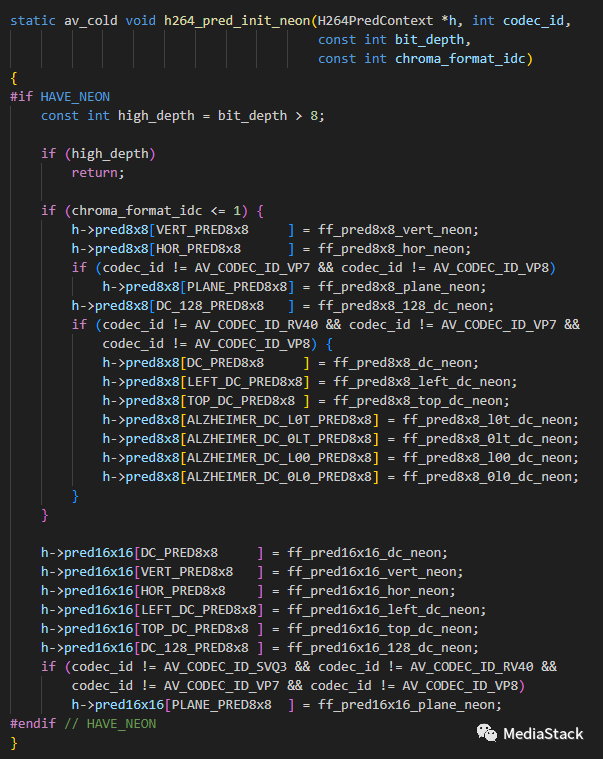Click ff_pred8x8_128_dc_neon identifier
The height and width of the screenshot is (759, 603).
(406, 305)
